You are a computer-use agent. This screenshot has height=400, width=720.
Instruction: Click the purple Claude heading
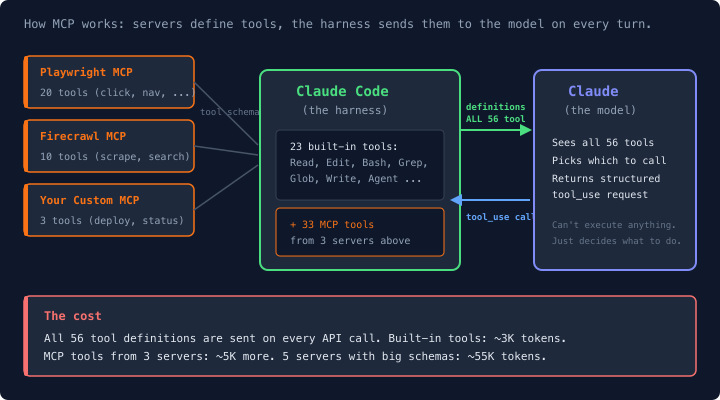tap(593, 91)
